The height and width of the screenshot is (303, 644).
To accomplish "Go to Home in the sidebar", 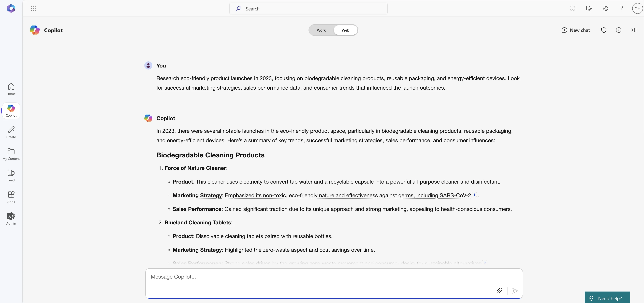I will [x=11, y=89].
